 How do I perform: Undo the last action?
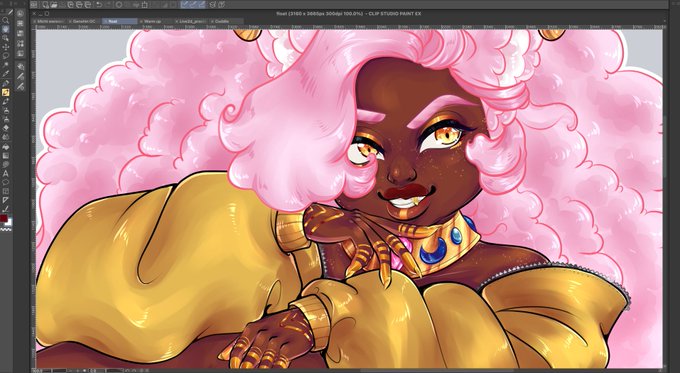click(x=98, y=5)
